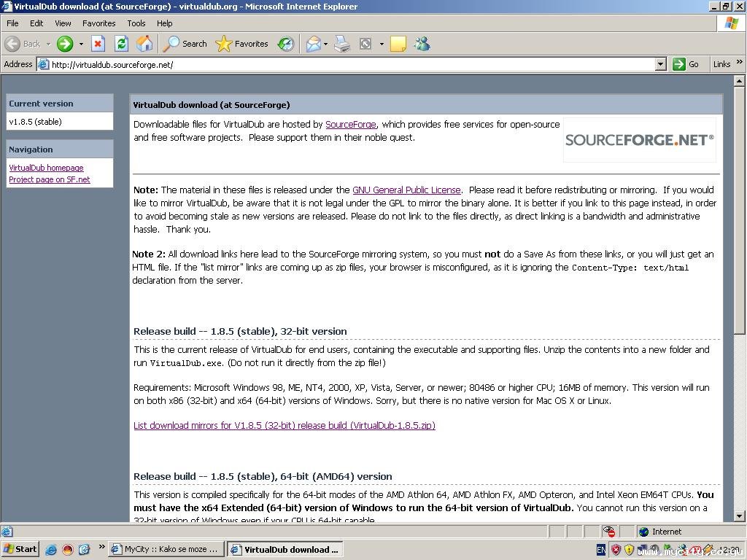Go to the Home page icon

(145, 44)
